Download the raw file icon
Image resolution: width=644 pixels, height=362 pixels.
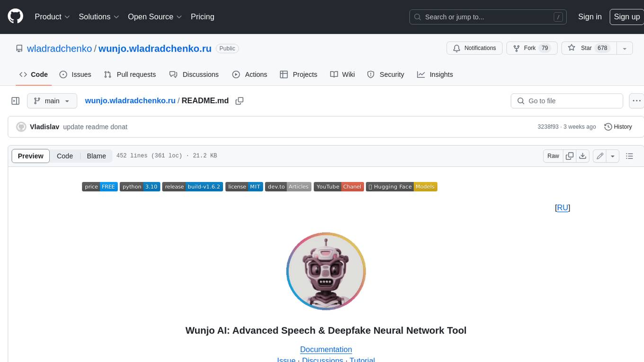coord(583,156)
